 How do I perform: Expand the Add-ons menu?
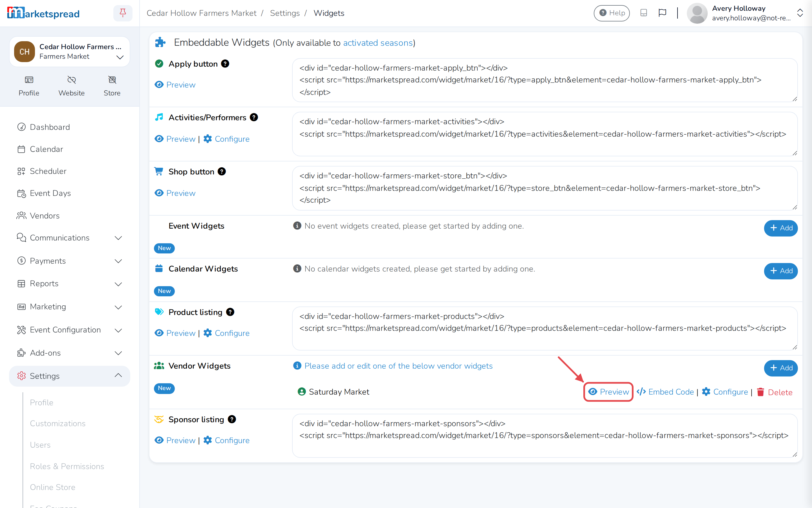pyautogui.click(x=69, y=353)
